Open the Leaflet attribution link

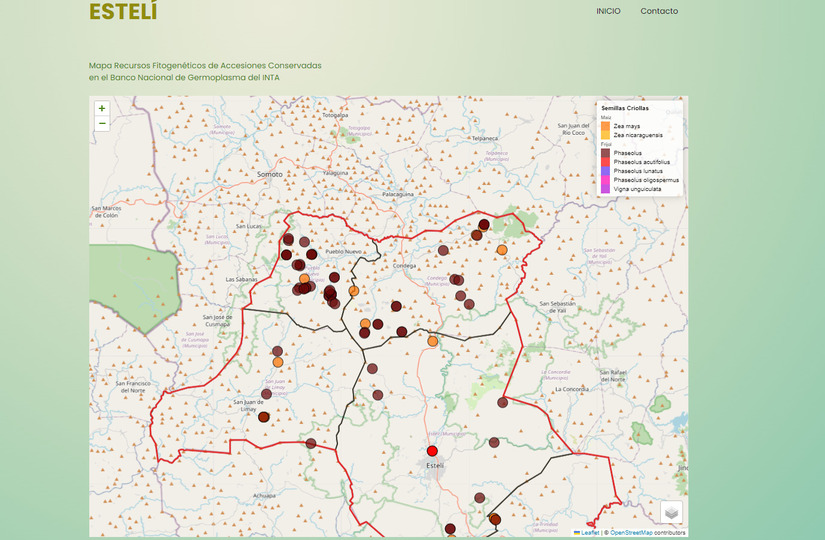pos(587,533)
